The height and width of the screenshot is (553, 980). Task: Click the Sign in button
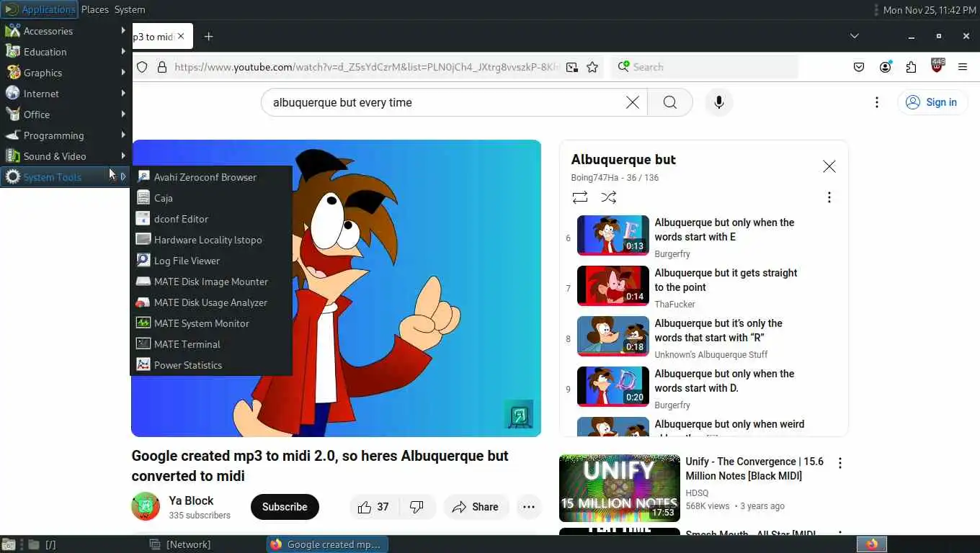(x=931, y=102)
